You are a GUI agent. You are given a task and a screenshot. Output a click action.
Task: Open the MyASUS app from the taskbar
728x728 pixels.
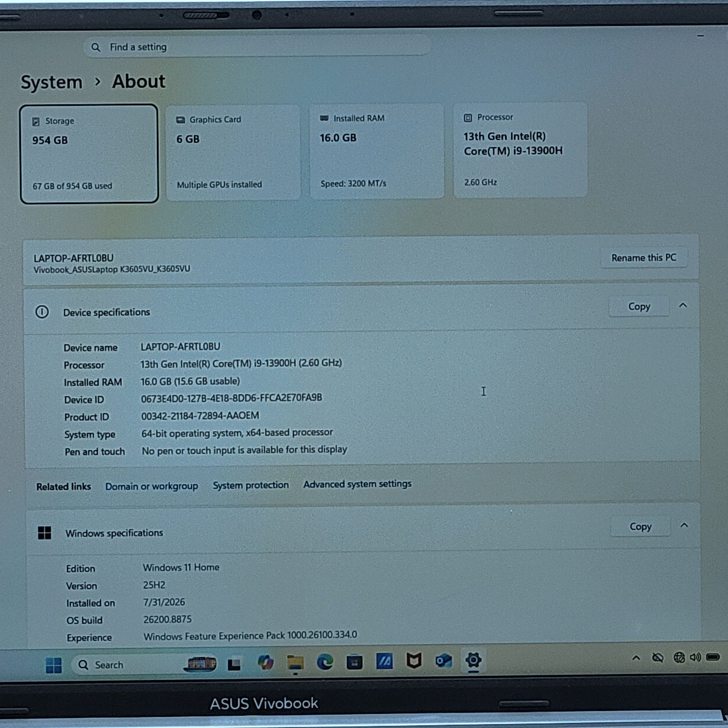coord(384,661)
